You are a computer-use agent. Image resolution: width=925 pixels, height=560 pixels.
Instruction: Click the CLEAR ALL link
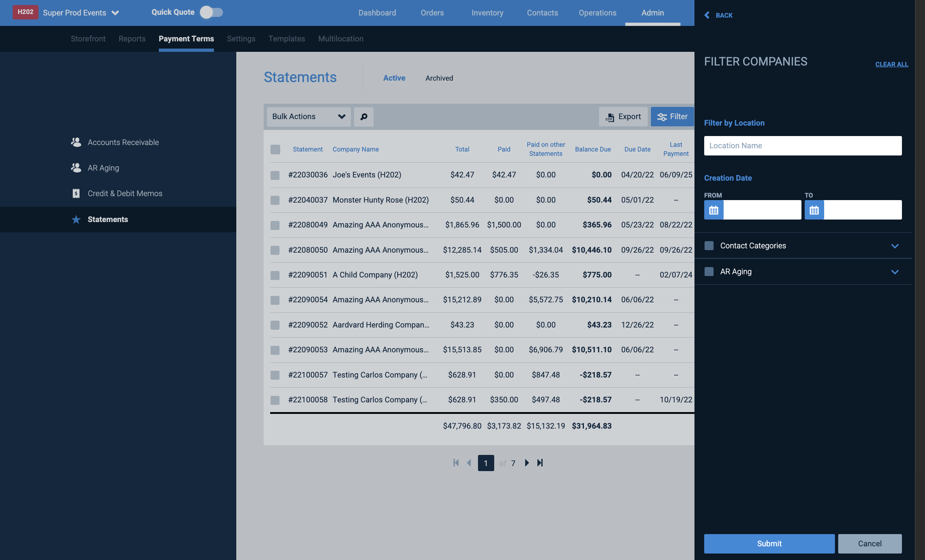click(892, 64)
